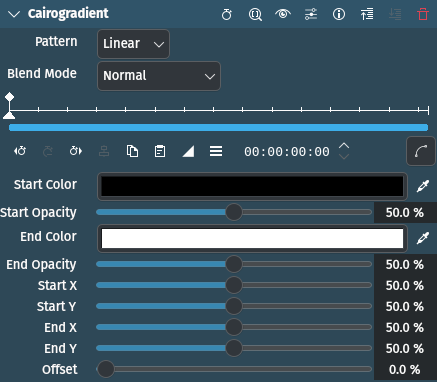Increase timecode with up arrow
The height and width of the screenshot is (382, 437).
(344, 146)
